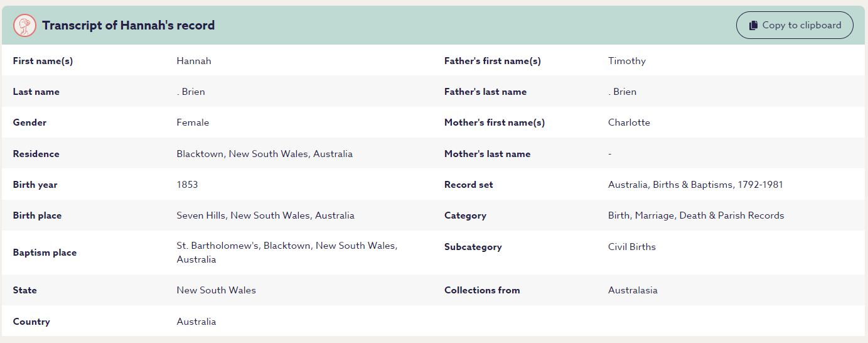Click the clipboard icon inside the copy button
The image size is (868, 343).
coord(753,26)
